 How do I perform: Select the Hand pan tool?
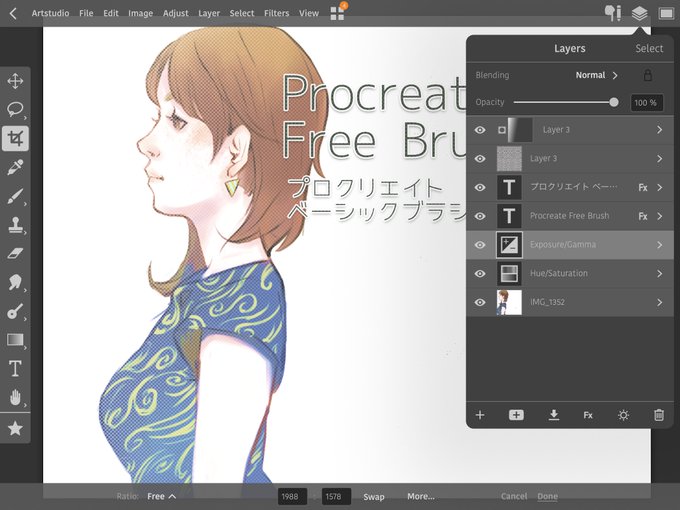point(15,397)
